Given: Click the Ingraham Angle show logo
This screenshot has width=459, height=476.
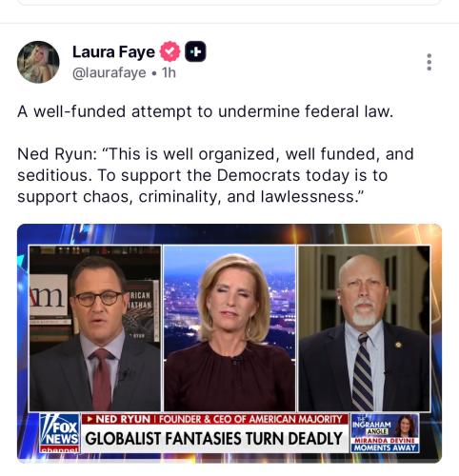Looking at the screenshot, I should pyautogui.click(x=372, y=426).
